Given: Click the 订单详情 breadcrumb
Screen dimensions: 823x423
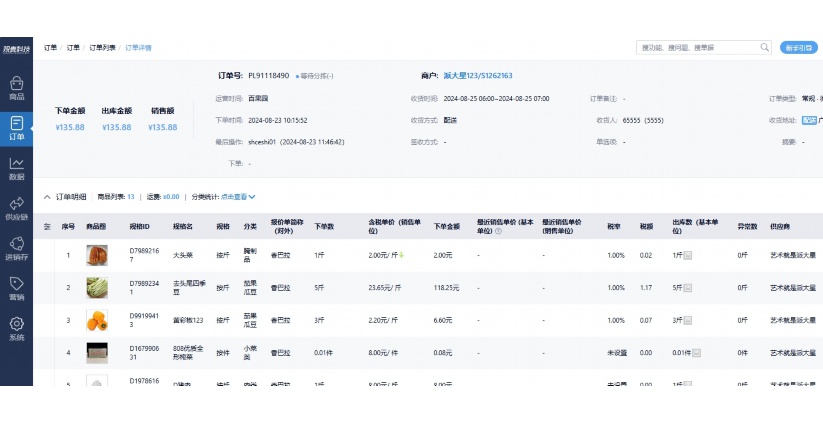Looking at the screenshot, I should pos(138,48).
